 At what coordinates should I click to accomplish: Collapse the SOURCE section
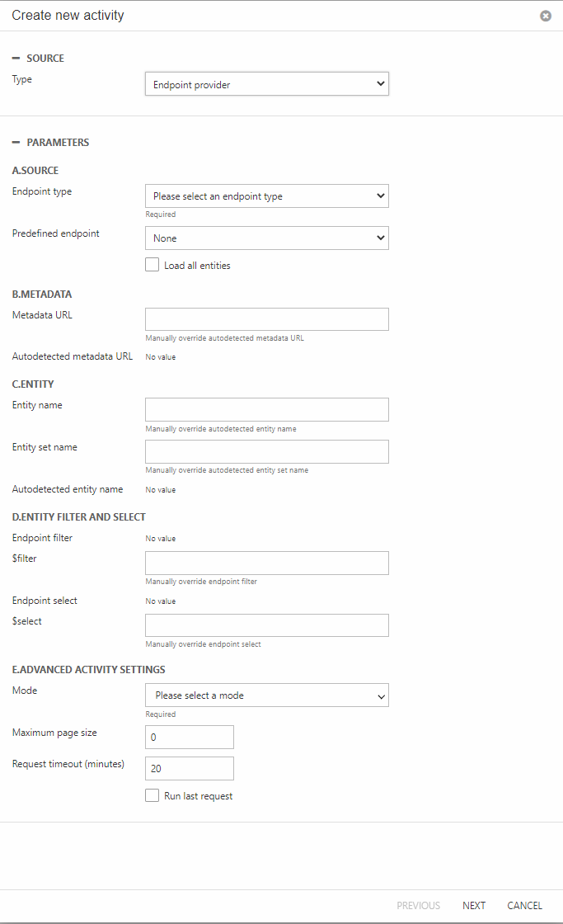click(x=16, y=59)
